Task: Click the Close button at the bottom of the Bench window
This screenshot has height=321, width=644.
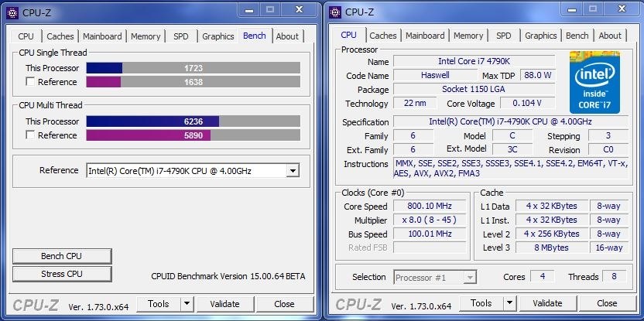Action: [284, 304]
